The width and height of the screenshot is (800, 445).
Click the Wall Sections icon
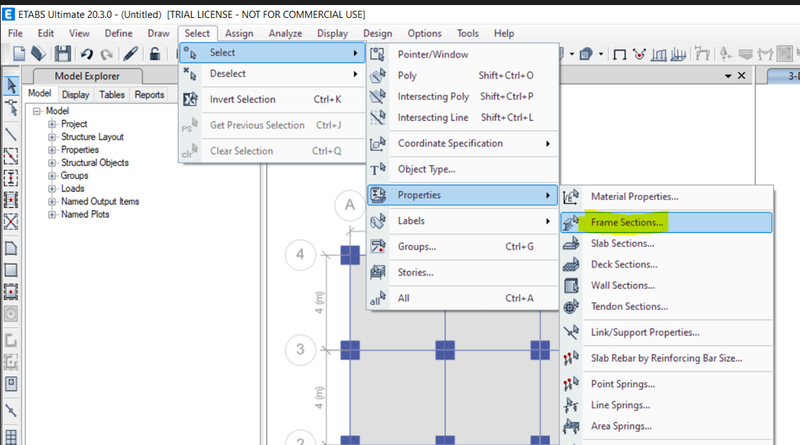click(x=571, y=285)
